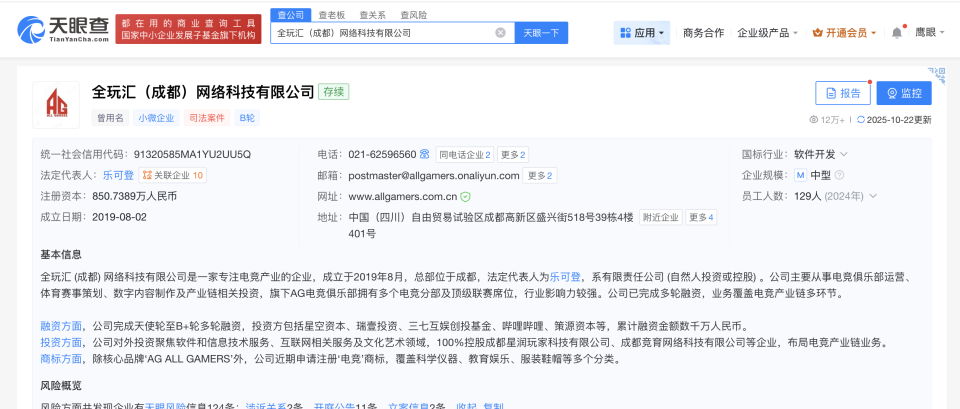This screenshot has height=409, width=960.
Task: Click the 报告 report button
Action: (x=842, y=93)
